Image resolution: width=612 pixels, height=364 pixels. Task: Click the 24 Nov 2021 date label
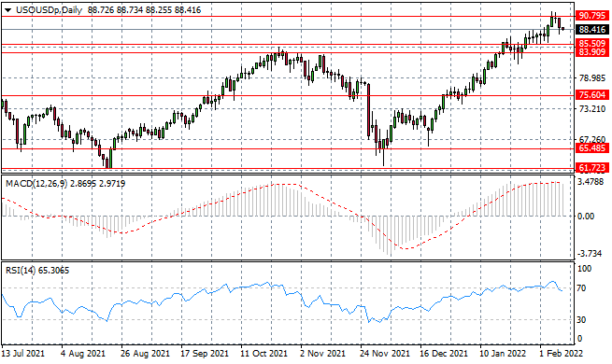pyautogui.click(x=385, y=354)
